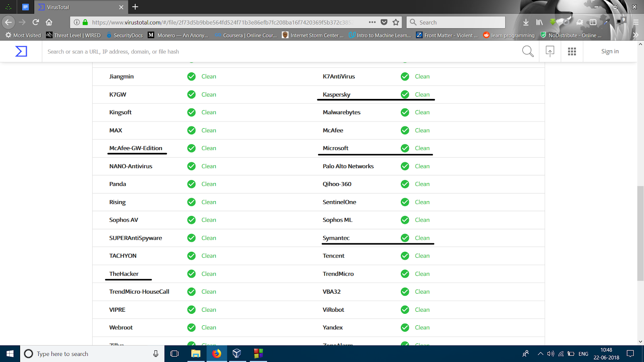Click the Firefox taskbar icon
The image size is (644, 362).
pyautogui.click(x=217, y=354)
